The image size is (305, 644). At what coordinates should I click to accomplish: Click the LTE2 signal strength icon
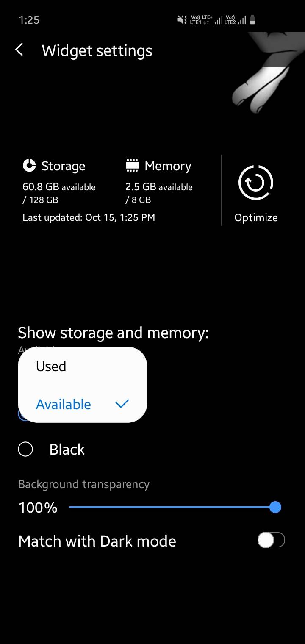(x=242, y=19)
